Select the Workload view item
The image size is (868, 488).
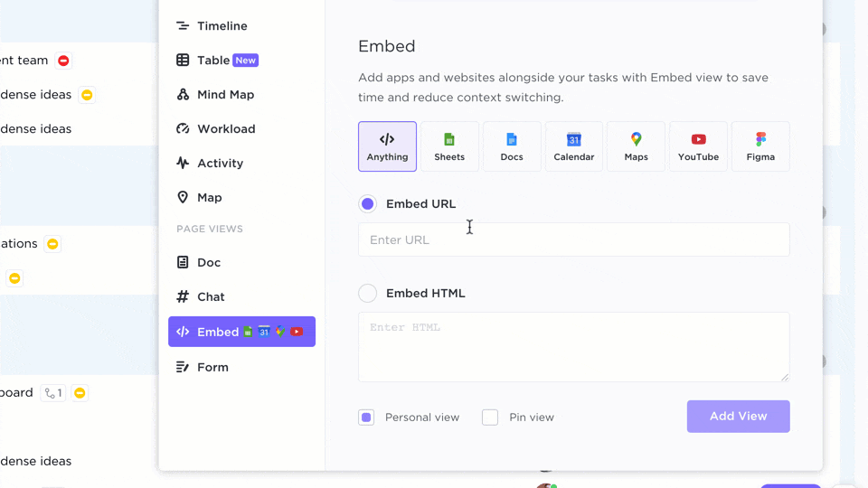coord(226,129)
